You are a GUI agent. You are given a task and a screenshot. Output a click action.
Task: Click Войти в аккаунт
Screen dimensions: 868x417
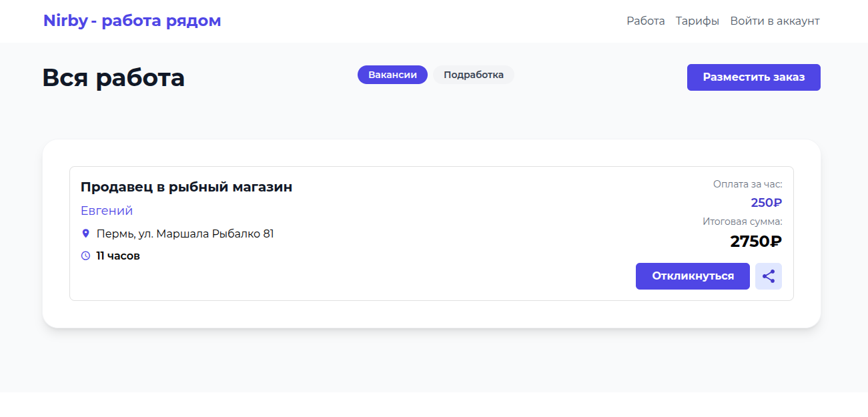775,21
